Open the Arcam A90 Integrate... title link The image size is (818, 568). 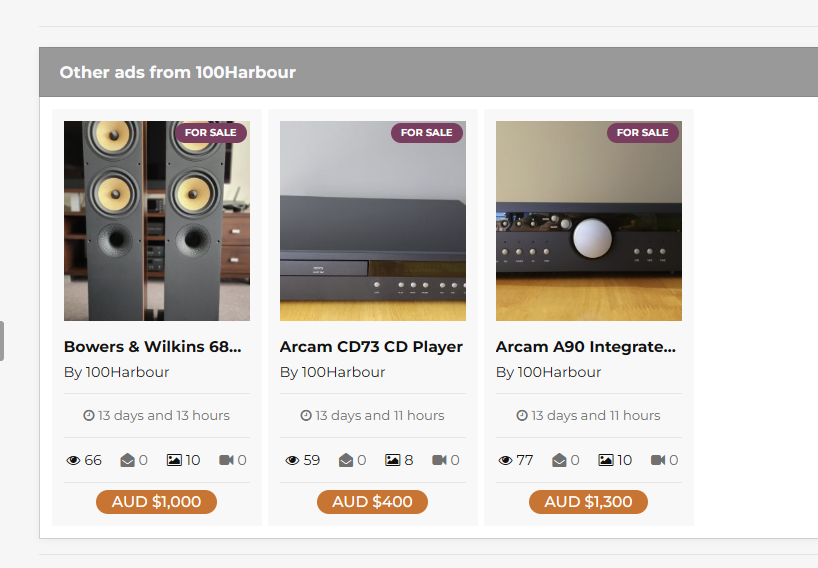[x=586, y=347]
